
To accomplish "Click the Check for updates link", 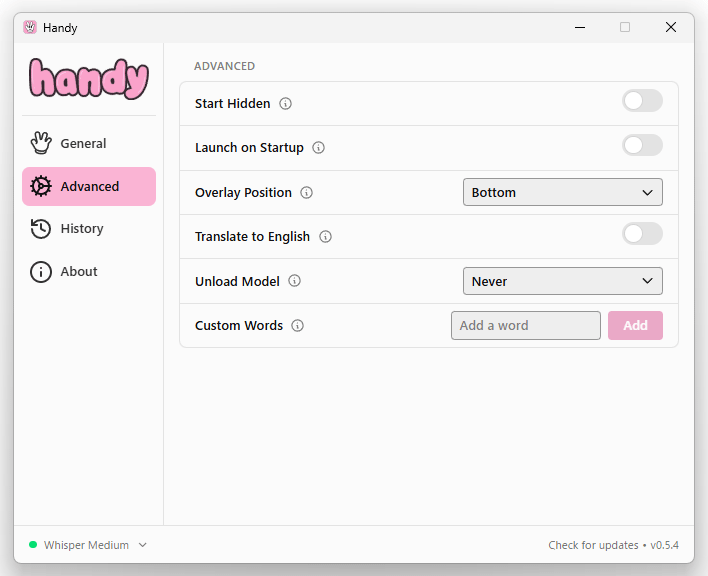I will click(593, 545).
